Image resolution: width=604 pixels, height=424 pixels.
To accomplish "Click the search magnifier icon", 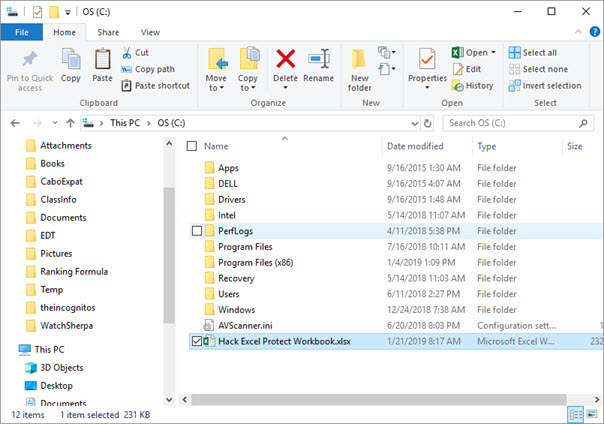I will [x=583, y=123].
